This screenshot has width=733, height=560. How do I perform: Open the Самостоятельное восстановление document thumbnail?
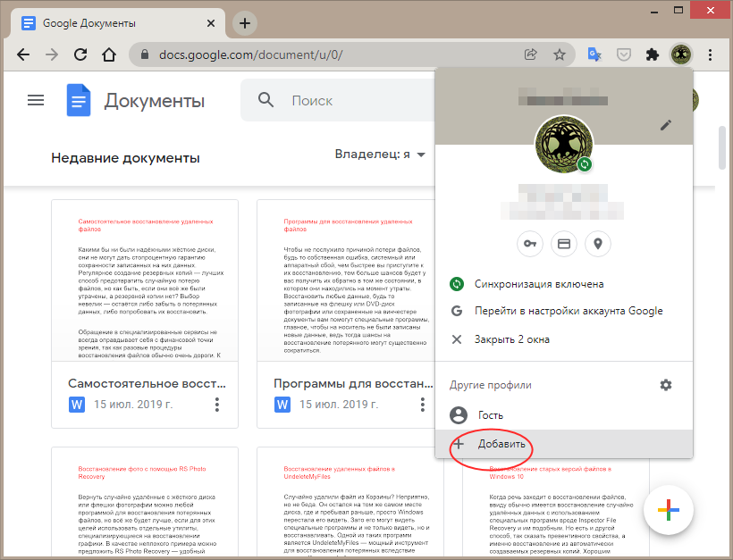point(145,280)
